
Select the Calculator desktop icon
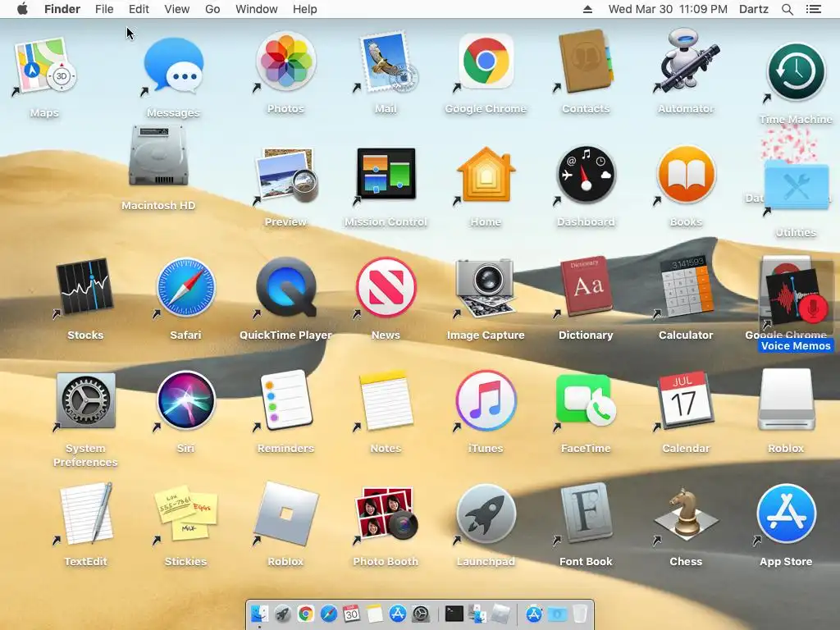click(686, 288)
